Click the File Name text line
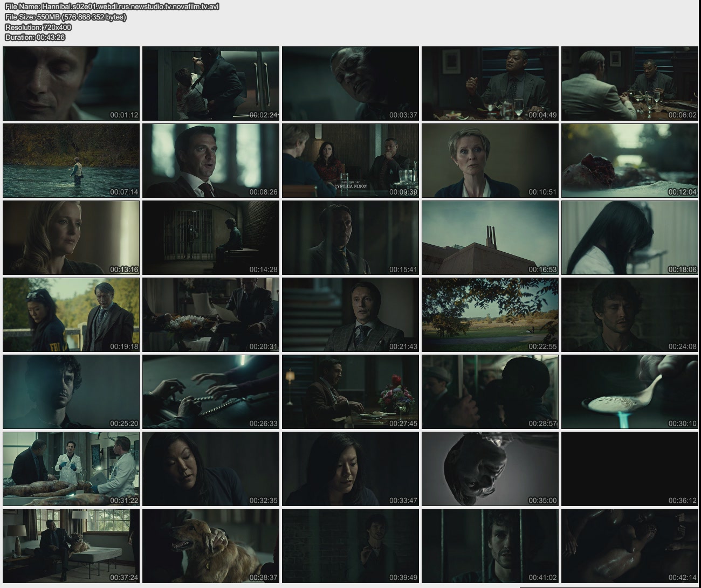The image size is (701, 588). point(112,6)
